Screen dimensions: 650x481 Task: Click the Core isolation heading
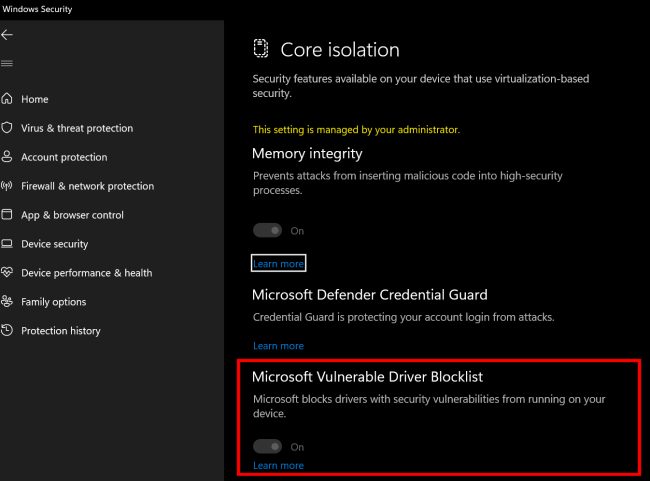pos(340,50)
